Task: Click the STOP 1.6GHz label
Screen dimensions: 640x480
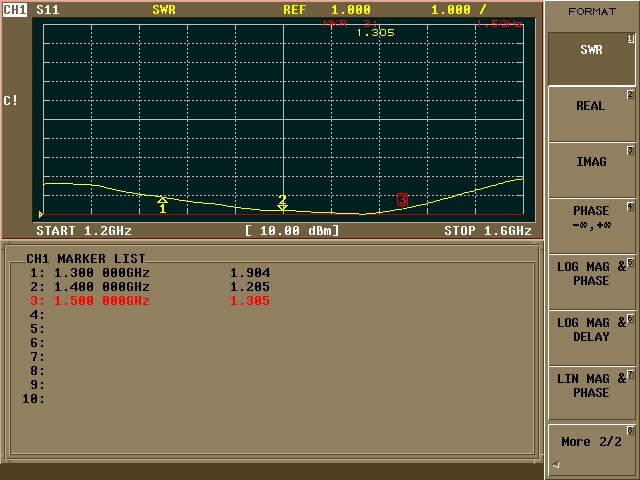Action: [x=488, y=231]
